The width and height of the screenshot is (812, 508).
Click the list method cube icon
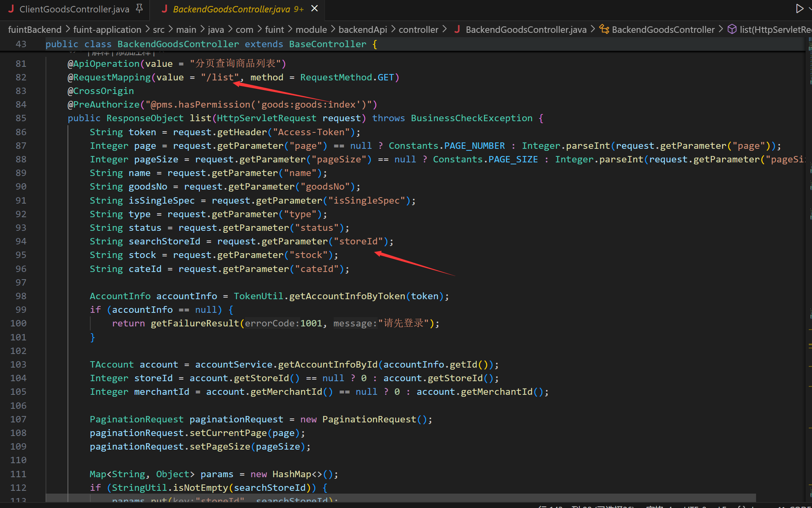(732, 29)
